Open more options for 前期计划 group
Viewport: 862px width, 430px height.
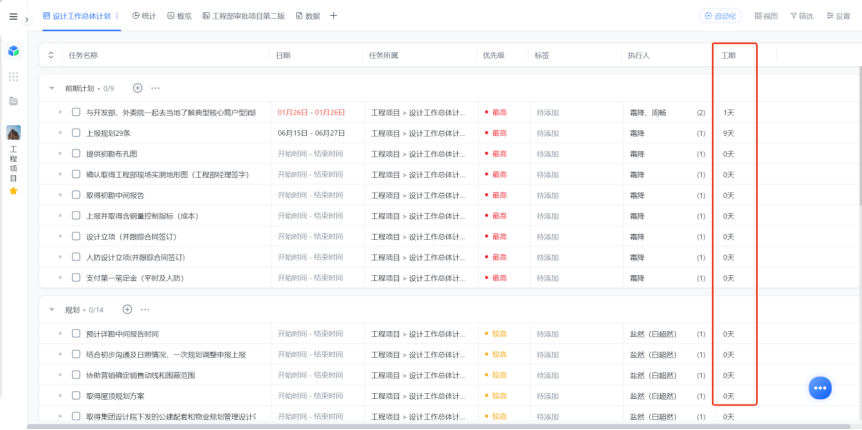[155, 88]
